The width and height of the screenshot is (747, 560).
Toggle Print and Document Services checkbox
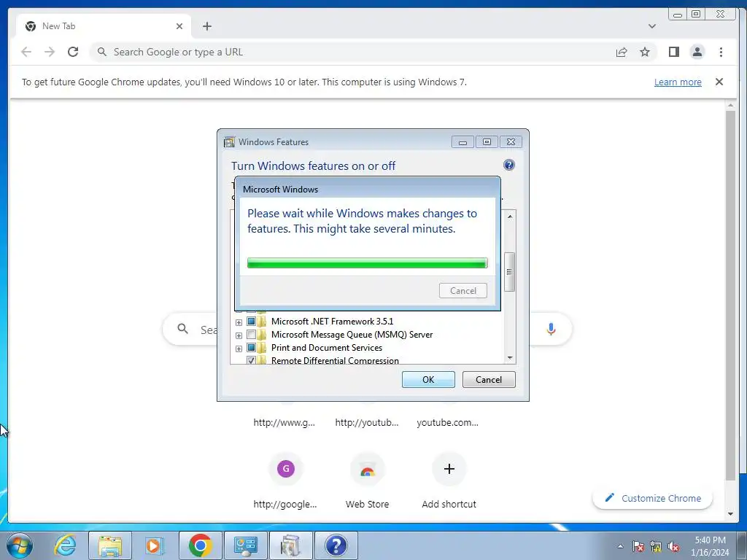251,348
